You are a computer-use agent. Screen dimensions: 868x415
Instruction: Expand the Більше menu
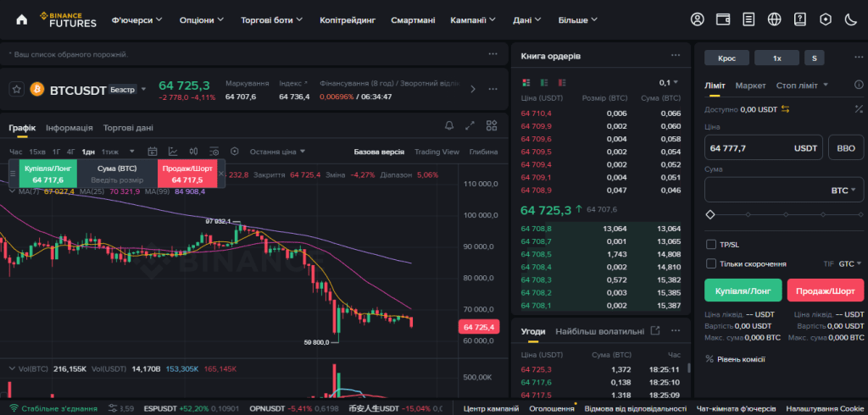click(x=578, y=20)
